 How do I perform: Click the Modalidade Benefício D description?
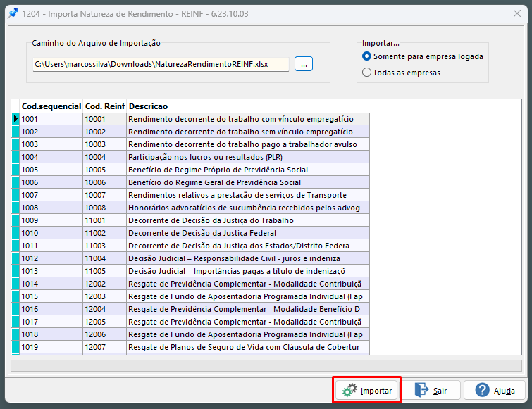[247, 309]
